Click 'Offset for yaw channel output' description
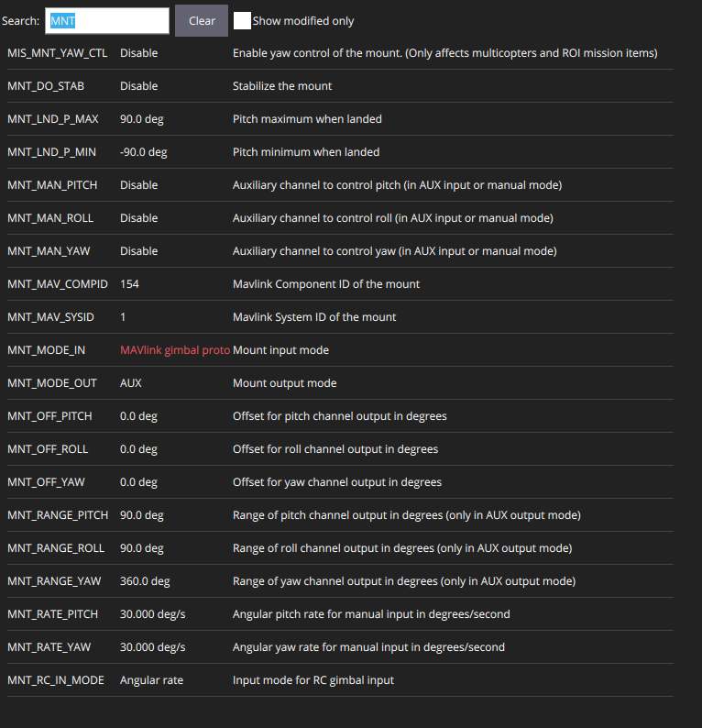 337,481
